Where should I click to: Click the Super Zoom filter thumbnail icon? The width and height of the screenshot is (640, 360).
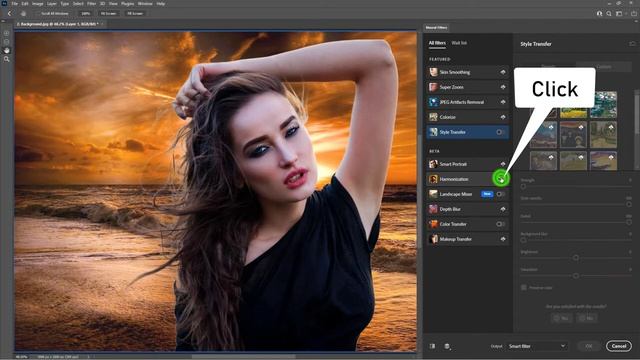pos(433,87)
